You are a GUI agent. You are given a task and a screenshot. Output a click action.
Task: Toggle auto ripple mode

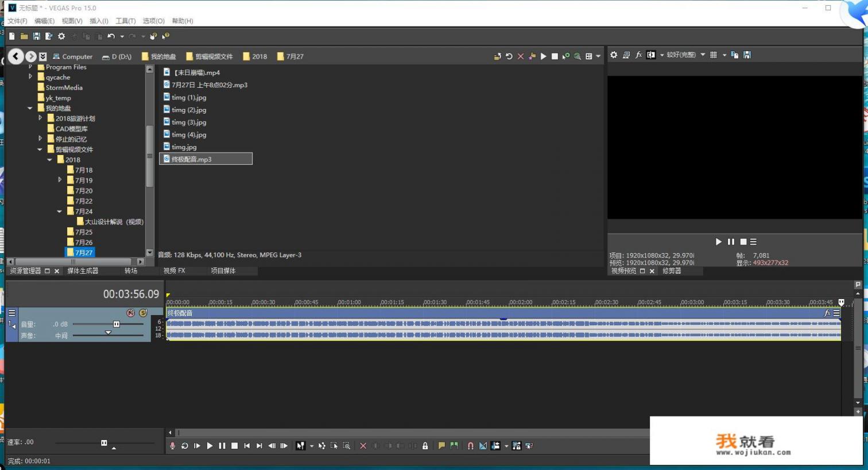495,446
